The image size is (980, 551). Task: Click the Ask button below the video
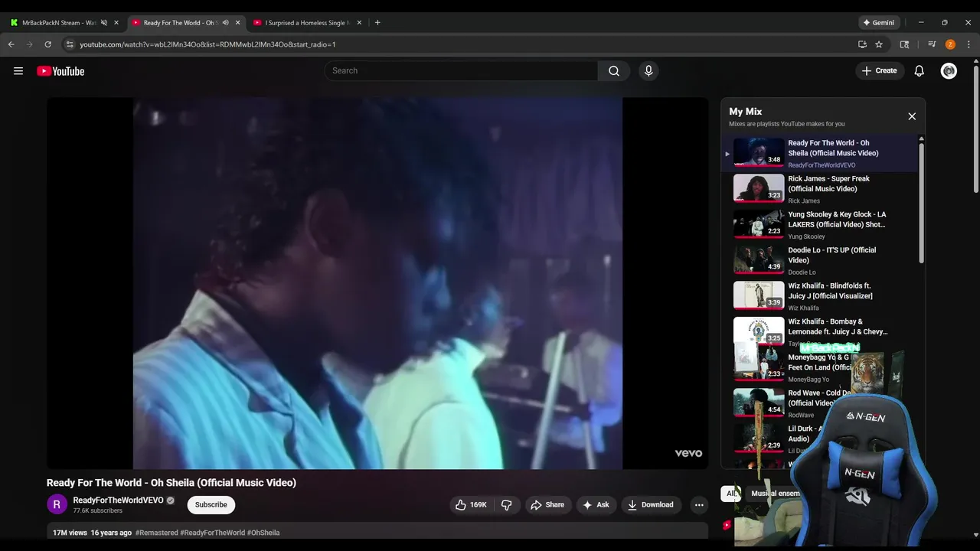pyautogui.click(x=596, y=505)
